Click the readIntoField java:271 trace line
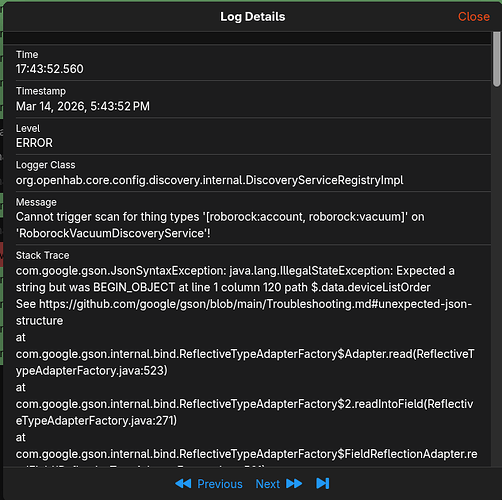The width and height of the screenshot is (502, 500). [244, 412]
